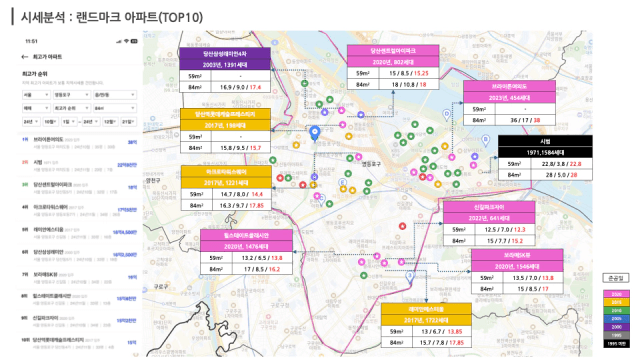
Task: Click the map pin labeled B
Action: point(485,140)
